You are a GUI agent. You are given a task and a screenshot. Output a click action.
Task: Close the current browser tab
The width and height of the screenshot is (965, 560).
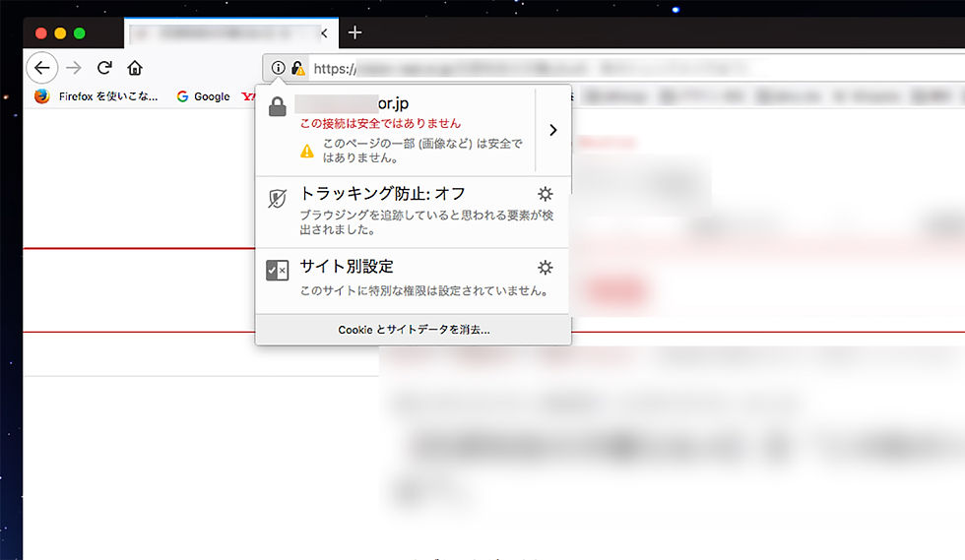(x=324, y=33)
